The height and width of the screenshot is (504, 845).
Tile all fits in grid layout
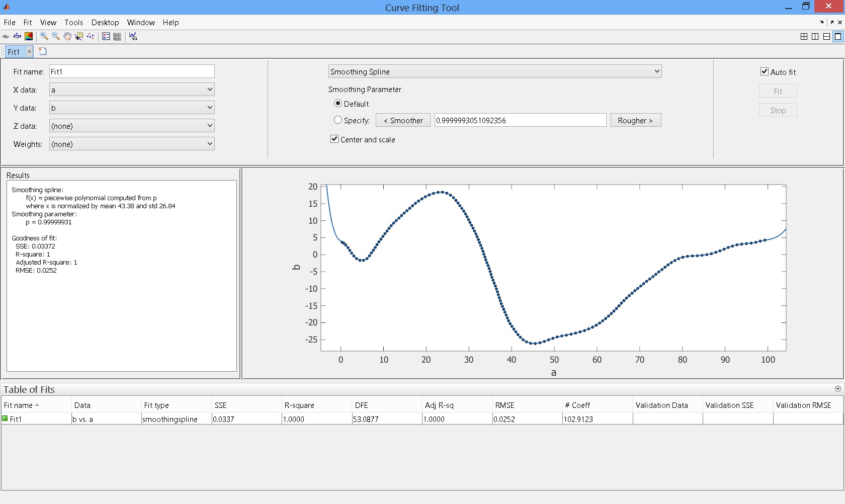[804, 36]
